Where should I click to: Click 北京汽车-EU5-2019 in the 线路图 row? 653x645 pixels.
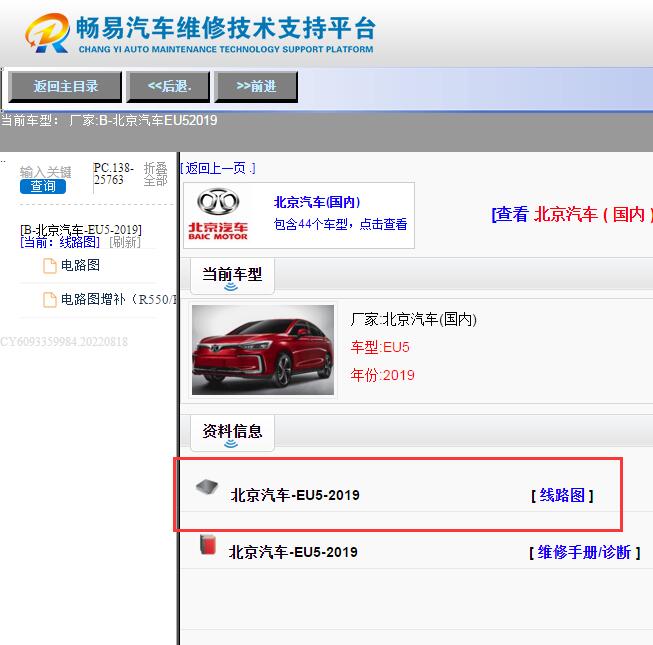click(295, 495)
